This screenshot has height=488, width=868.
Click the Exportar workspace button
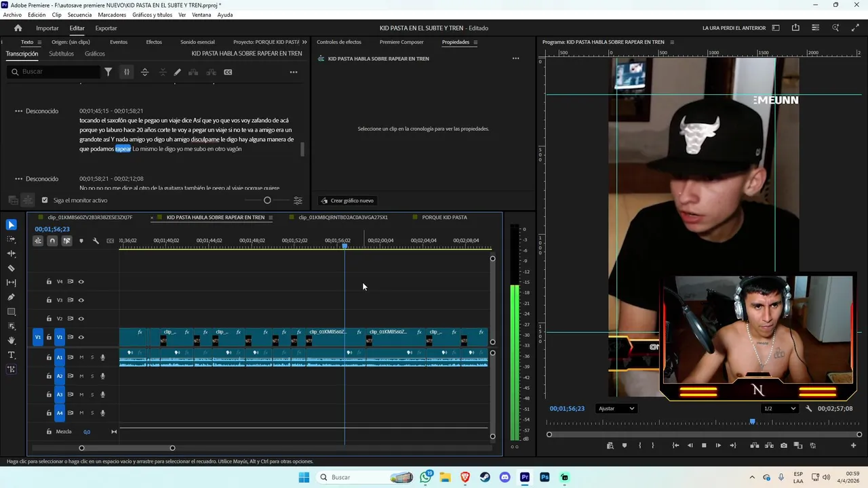(x=106, y=28)
